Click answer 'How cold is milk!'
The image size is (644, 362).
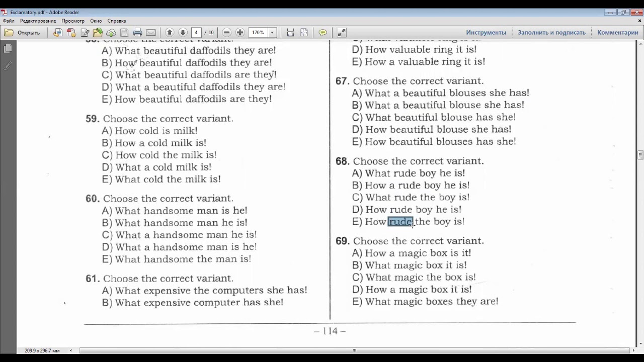[149, 131]
